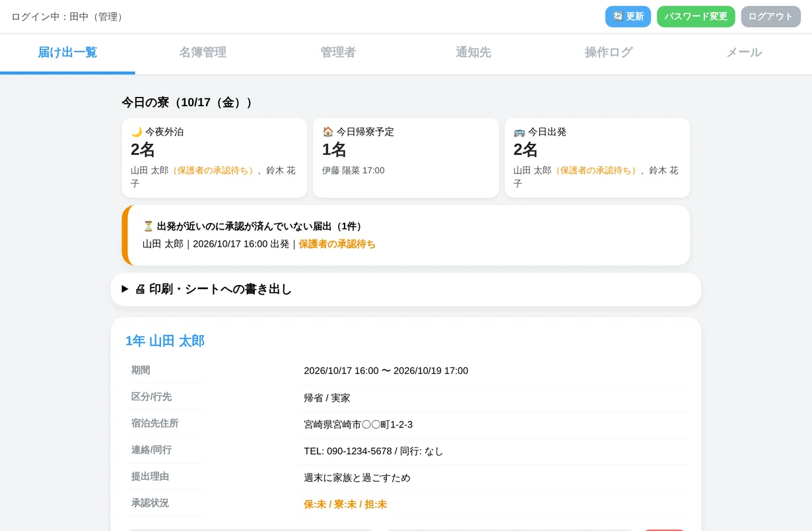
Task: Click the 1名 count under 今日帰寮予定
Action: click(x=334, y=150)
